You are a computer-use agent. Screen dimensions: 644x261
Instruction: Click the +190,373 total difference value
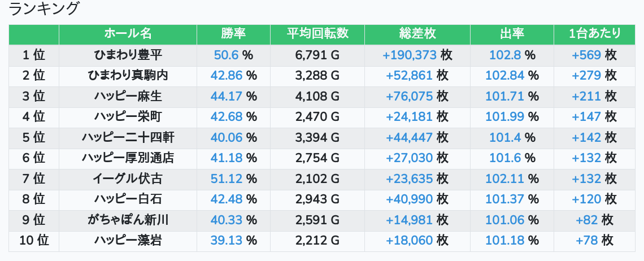coord(410,55)
